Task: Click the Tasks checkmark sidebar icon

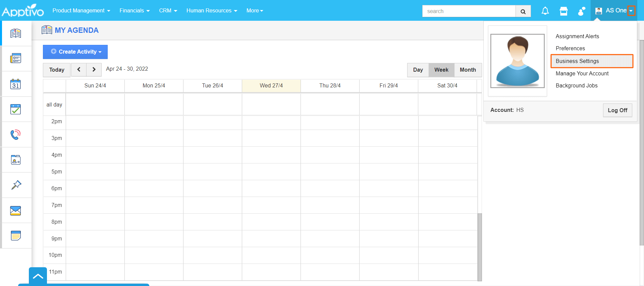Action: [15, 109]
